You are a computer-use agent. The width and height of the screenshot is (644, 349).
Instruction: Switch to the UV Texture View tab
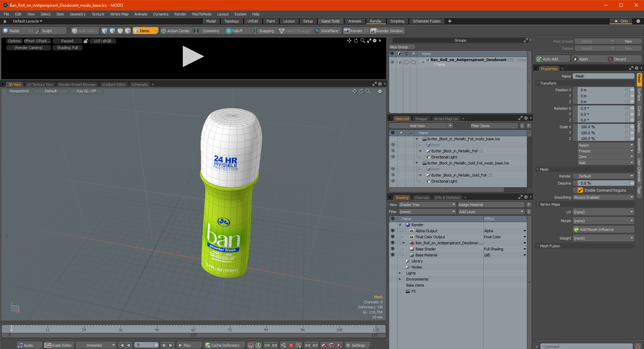coord(40,85)
